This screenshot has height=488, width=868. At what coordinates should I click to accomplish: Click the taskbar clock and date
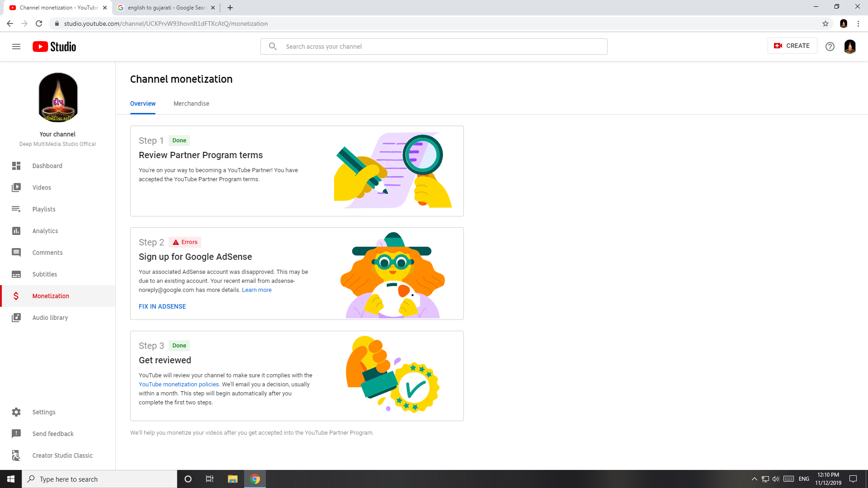(828, 479)
